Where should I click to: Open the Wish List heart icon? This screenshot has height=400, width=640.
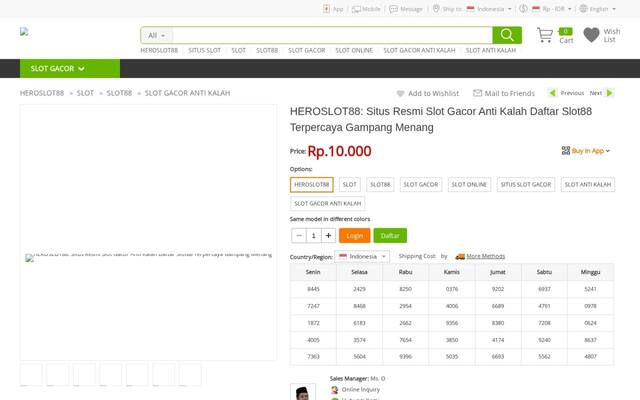(x=591, y=35)
